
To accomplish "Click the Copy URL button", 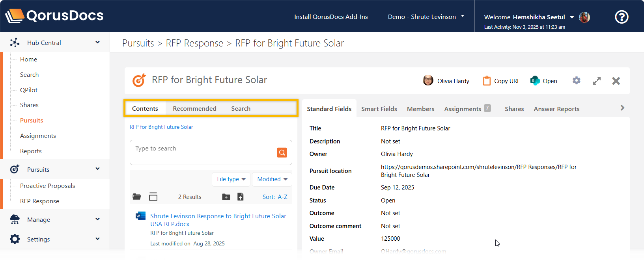I will (x=501, y=81).
